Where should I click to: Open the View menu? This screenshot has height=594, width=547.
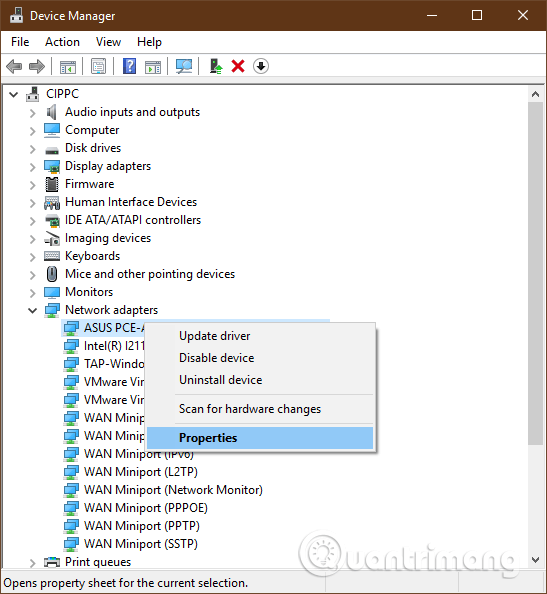coord(108,42)
